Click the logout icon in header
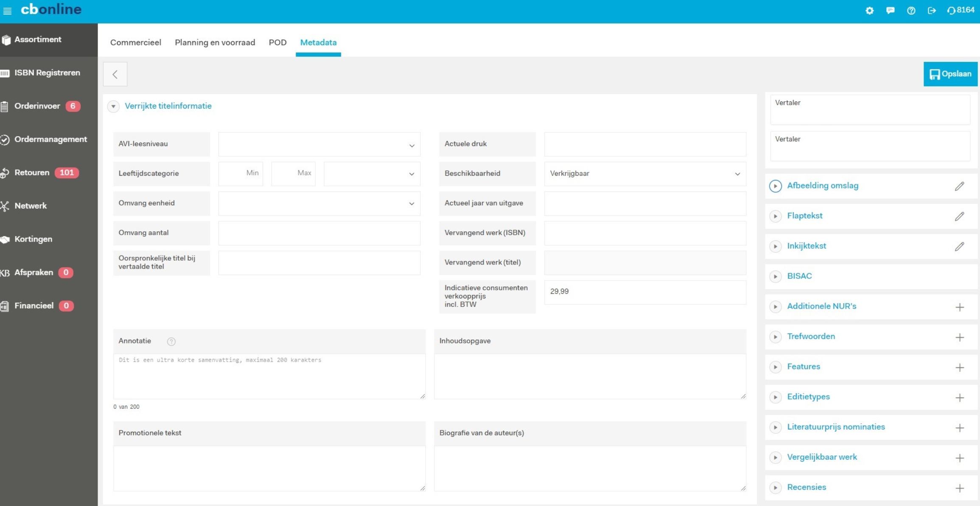The image size is (980, 506). pyautogui.click(x=932, y=11)
